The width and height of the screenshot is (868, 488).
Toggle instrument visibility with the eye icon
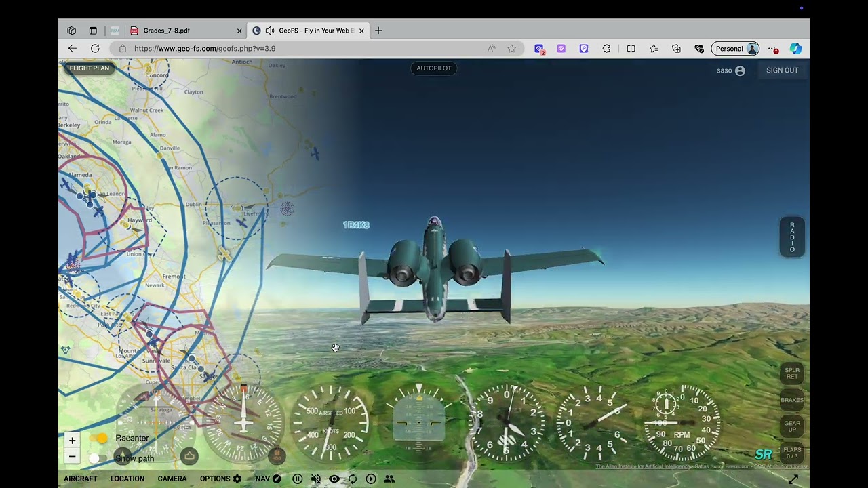click(334, 479)
